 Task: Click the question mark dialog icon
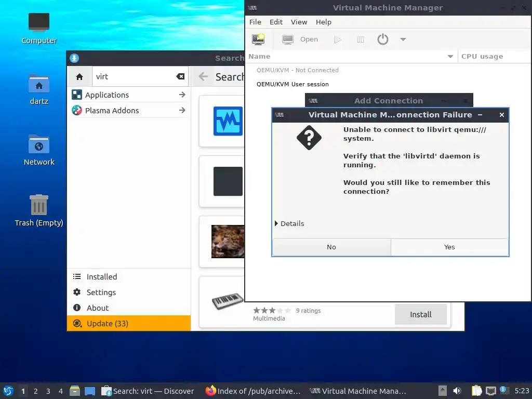(x=309, y=138)
